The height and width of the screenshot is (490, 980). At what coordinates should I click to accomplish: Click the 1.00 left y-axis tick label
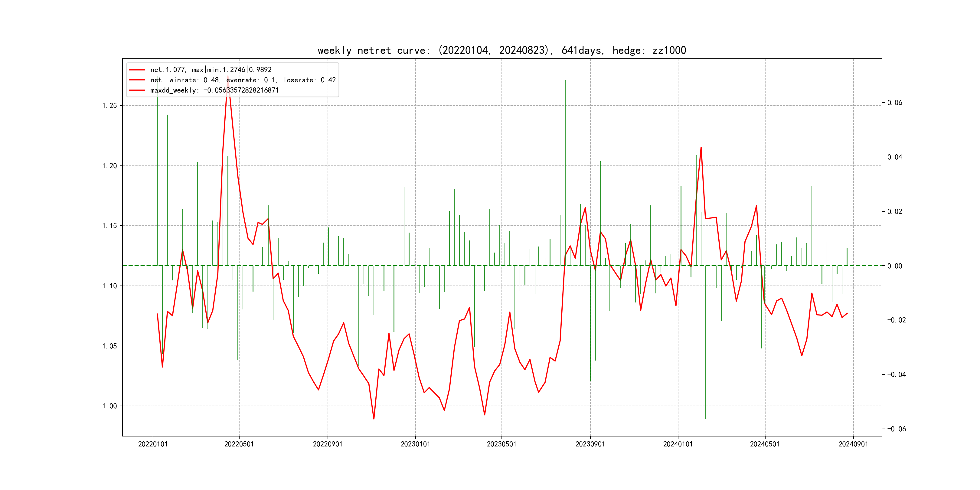click(x=109, y=406)
